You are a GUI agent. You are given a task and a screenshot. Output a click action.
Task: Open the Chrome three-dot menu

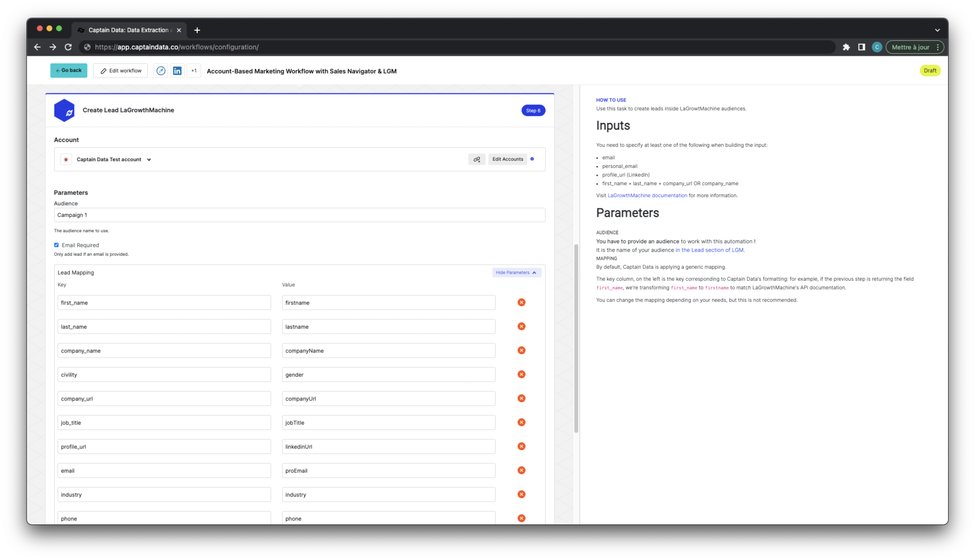coord(938,47)
